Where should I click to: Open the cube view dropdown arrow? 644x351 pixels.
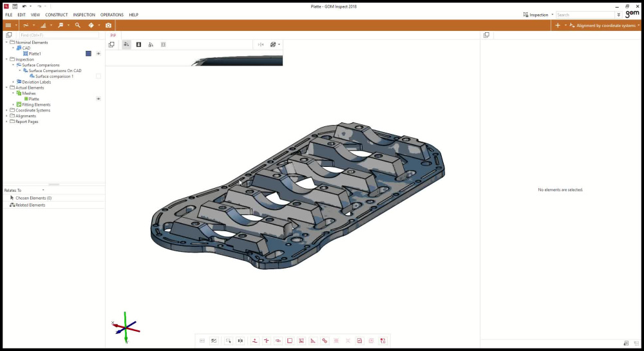pos(279,44)
